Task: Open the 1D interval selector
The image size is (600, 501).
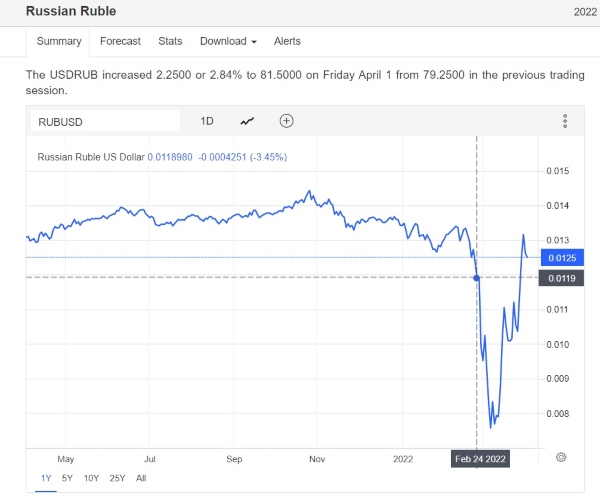Action: (207, 121)
